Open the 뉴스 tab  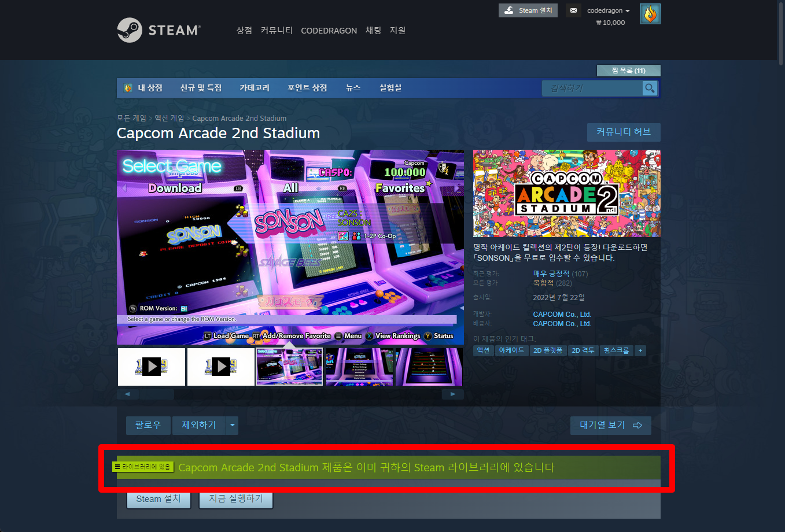353,88
